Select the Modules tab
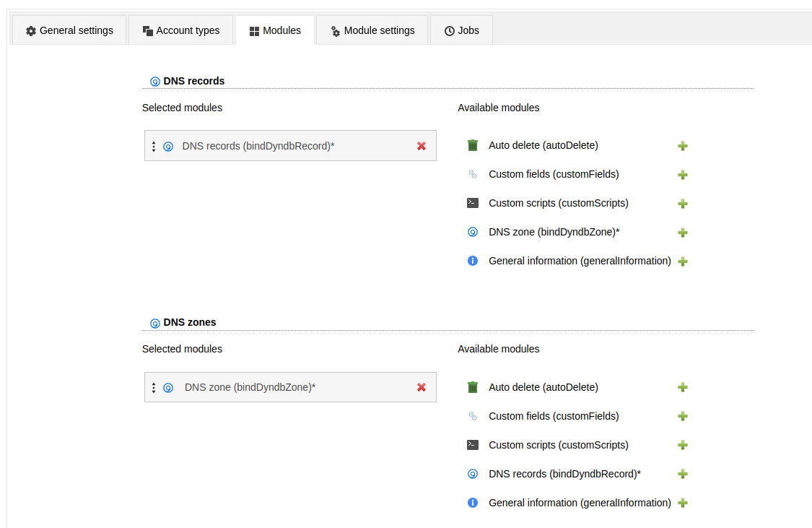Image resolution: width=812 pixels, height=528 pixels. click(275, 30)
